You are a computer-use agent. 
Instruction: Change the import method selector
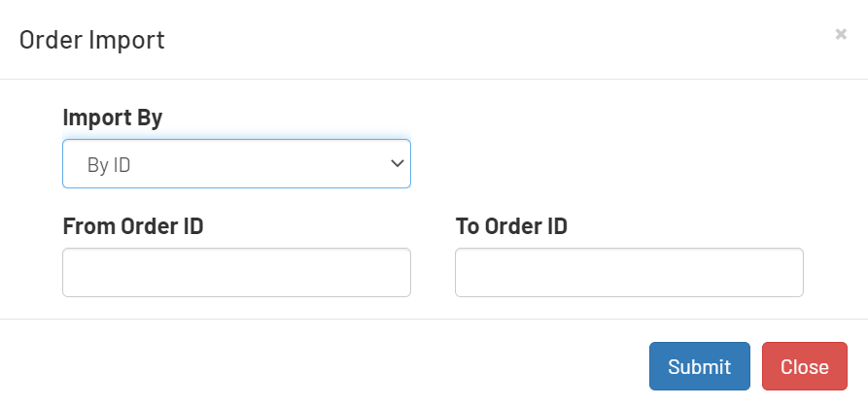pyautogui.click(x=236, y=164)
